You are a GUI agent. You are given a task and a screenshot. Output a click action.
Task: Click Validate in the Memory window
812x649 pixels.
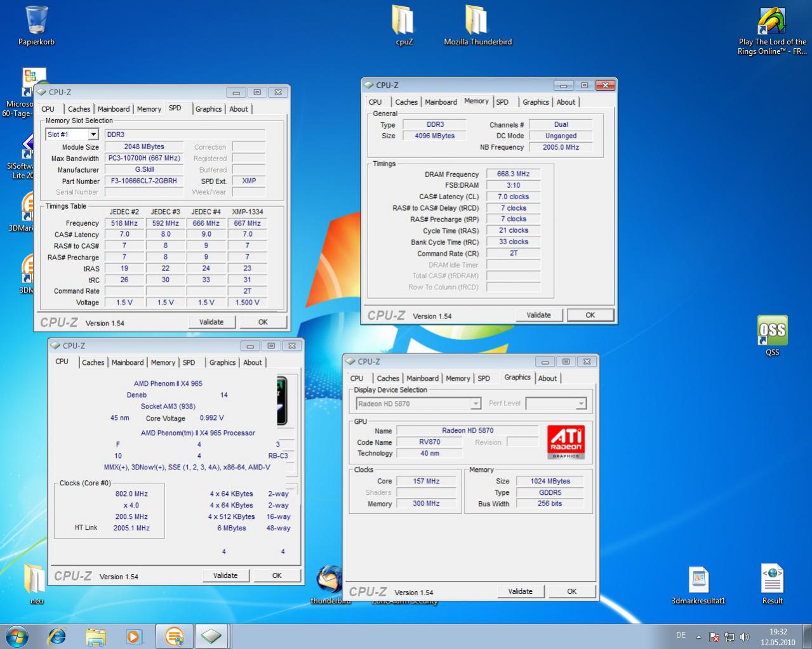[x=538, y=315]
